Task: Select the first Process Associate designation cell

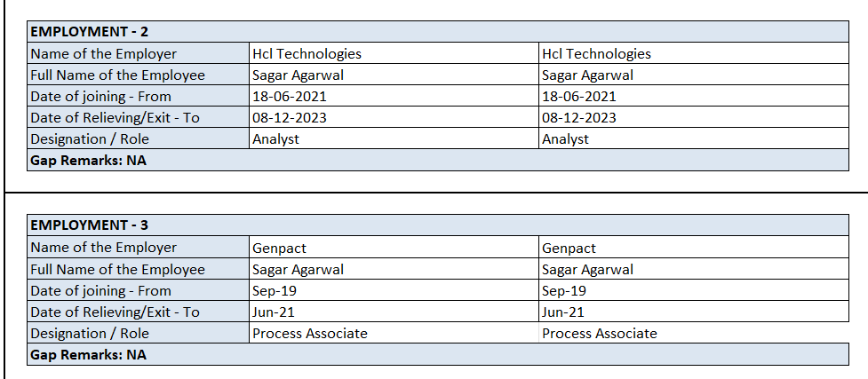Action: pyautogui.click(x=309, y=333)
